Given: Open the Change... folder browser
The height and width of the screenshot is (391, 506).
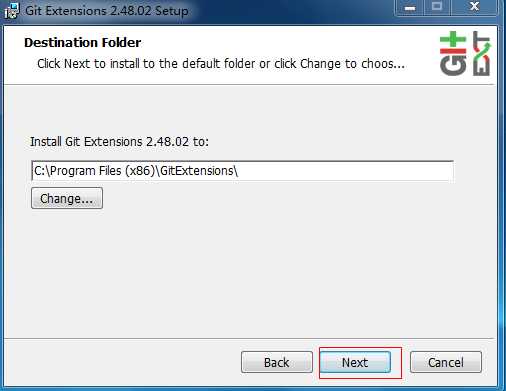Looking at the screenshot, I should point(67,198).
